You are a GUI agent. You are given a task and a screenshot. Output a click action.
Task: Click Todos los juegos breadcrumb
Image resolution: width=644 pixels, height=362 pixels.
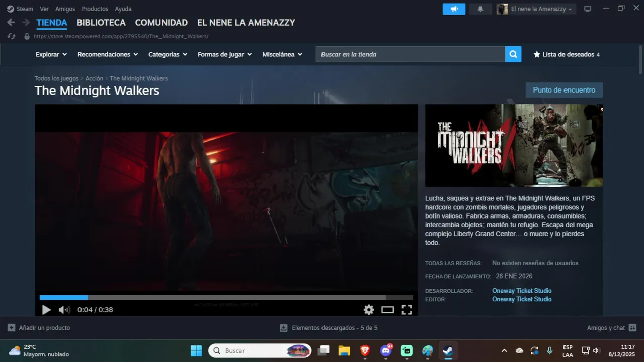click(56, 78)
